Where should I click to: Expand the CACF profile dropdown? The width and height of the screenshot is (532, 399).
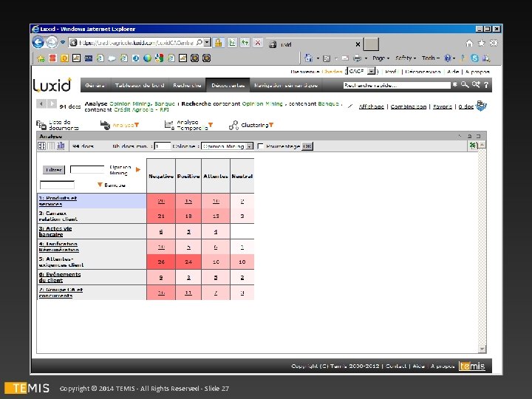coord(372,71)
